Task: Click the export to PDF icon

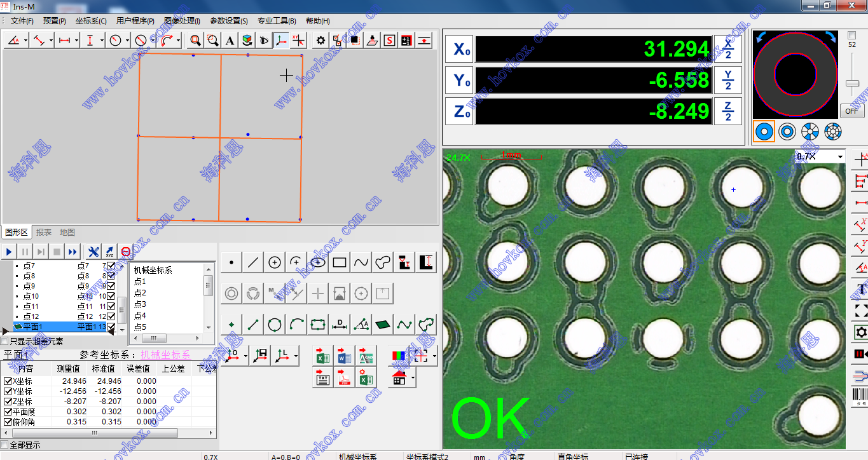Action: [x=344, y=379]
